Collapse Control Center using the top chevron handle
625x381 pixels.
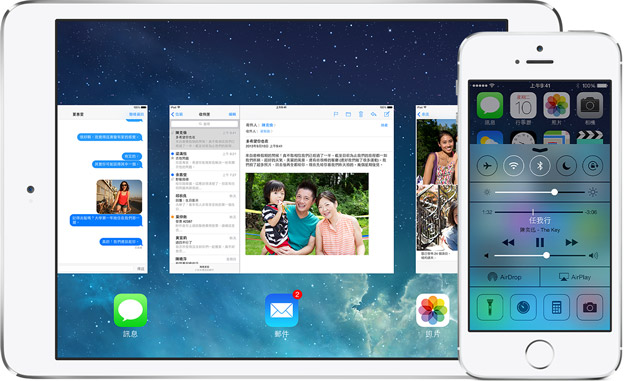540,149
